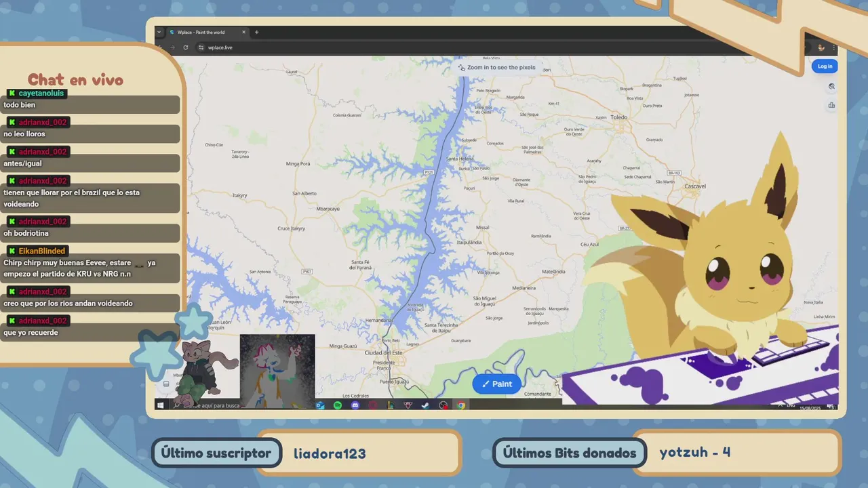Click the Toledo city label on map
Viewport: 868px width, 488px height.
point(618,117)
